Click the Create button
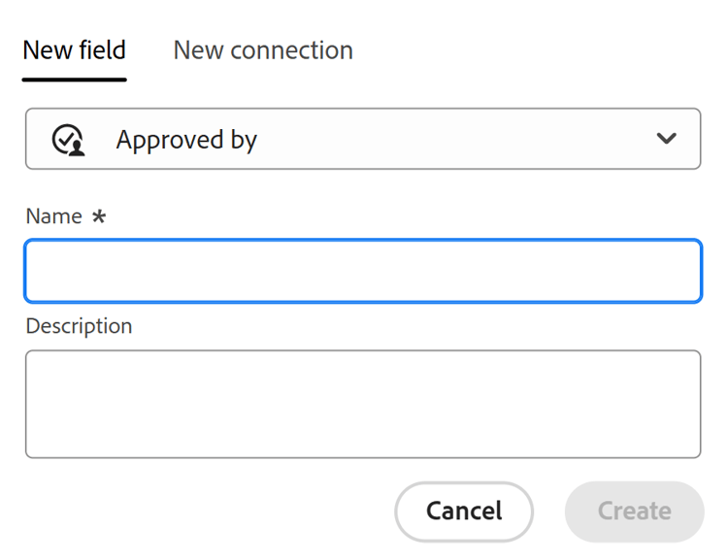The image size is (728, 560). point(634,511)
